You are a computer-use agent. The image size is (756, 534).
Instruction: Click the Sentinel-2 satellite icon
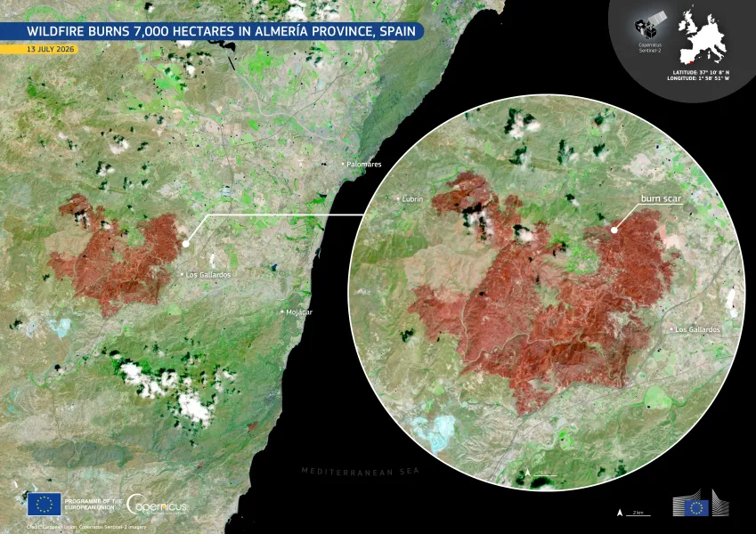point(649,25)
